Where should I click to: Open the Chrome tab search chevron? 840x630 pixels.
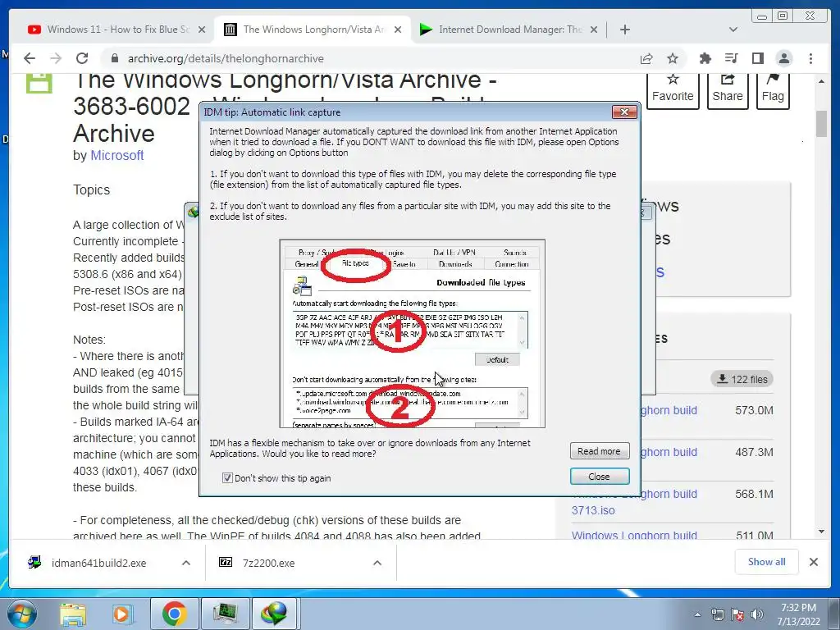click(x=733, y=30)
